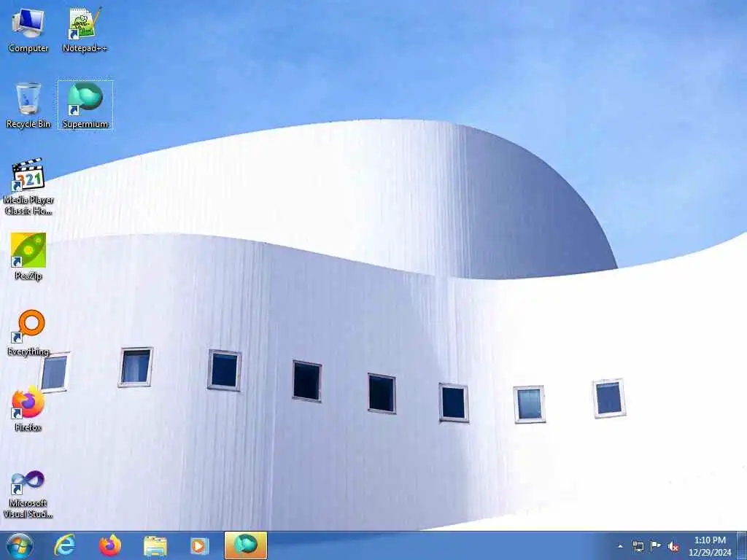The width and height of the screenshot is (747, 560).
Task: Select the Microsoft Visual Studio shortcut
Action: [x=28, y=494]
